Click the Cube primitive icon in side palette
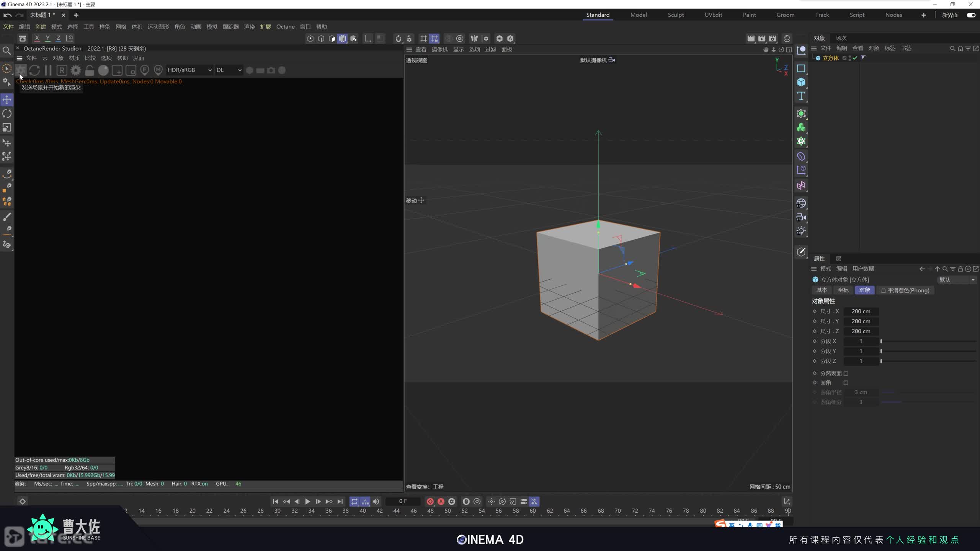Image resolution: width=980 pixels, height=551 pixels. click(801, 82)
